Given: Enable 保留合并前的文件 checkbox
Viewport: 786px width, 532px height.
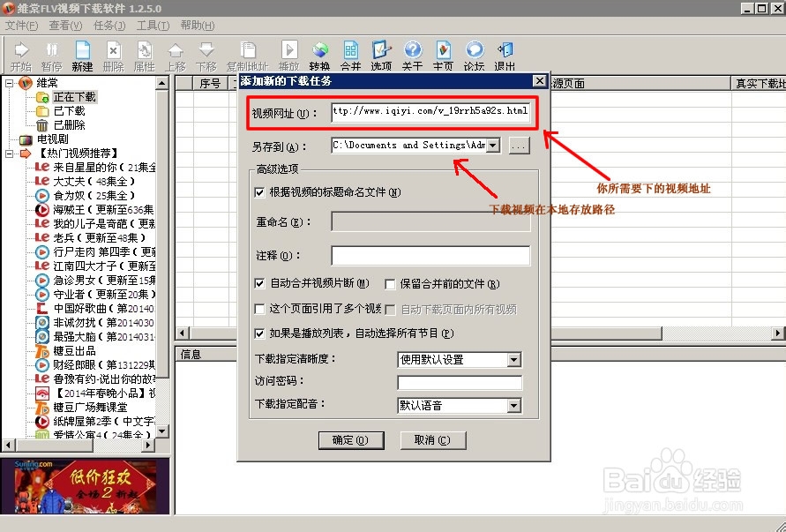Looking at the screenshot, I should tap(389, 283).
